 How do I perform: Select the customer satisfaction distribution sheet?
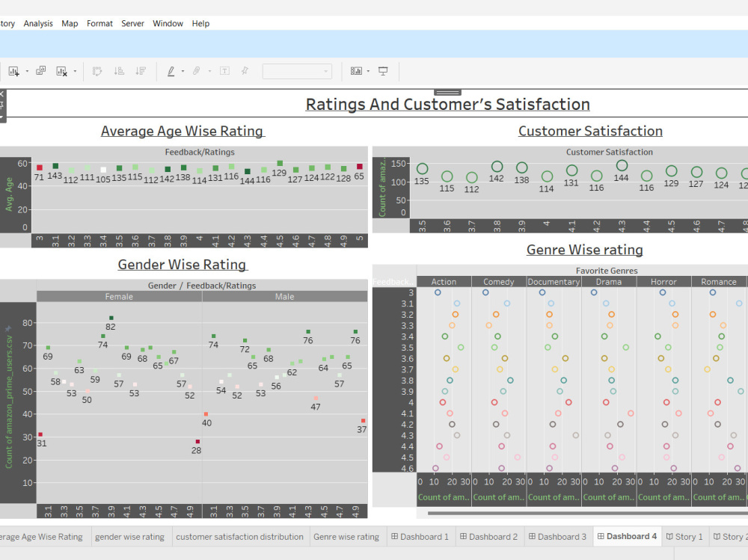tap(239, 536)
